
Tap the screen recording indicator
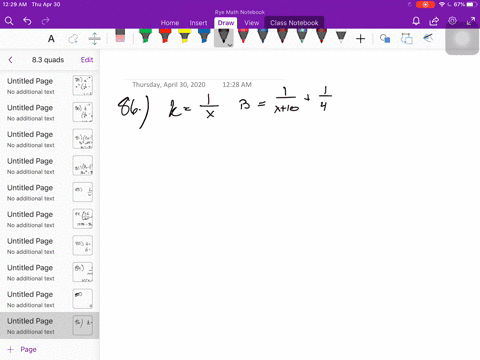coord(425,5)
